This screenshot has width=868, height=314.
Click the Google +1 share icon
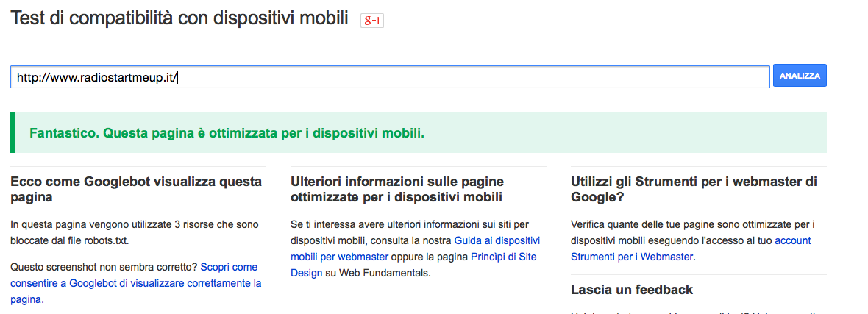tap(372, 21)
